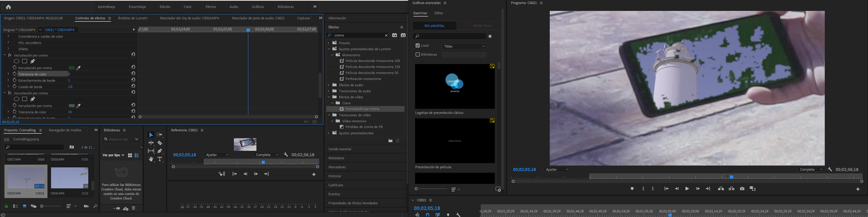This screenshot has height=217, width=868.
Task: Open the Ámbitos de Lumetri tab
Action: 132,18
